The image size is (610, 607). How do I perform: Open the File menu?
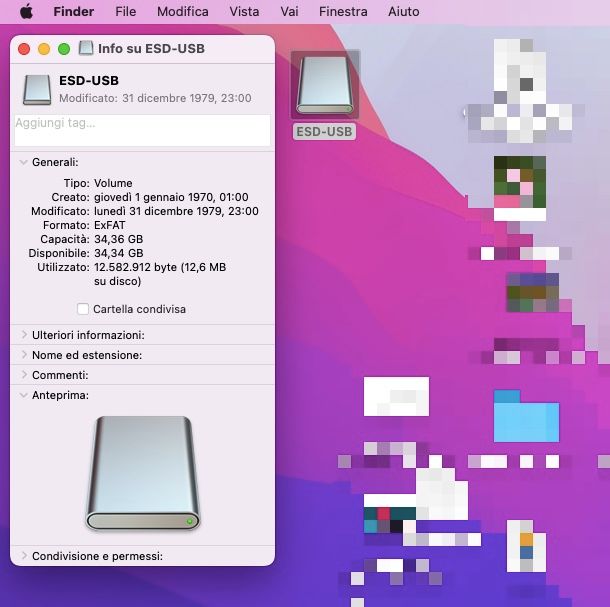tap(126, 12)
